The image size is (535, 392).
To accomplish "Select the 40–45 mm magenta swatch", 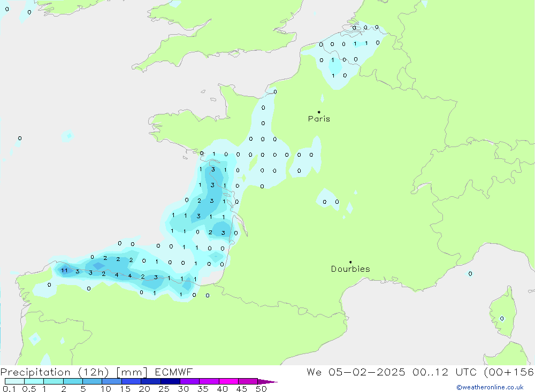I will (228, 381).
